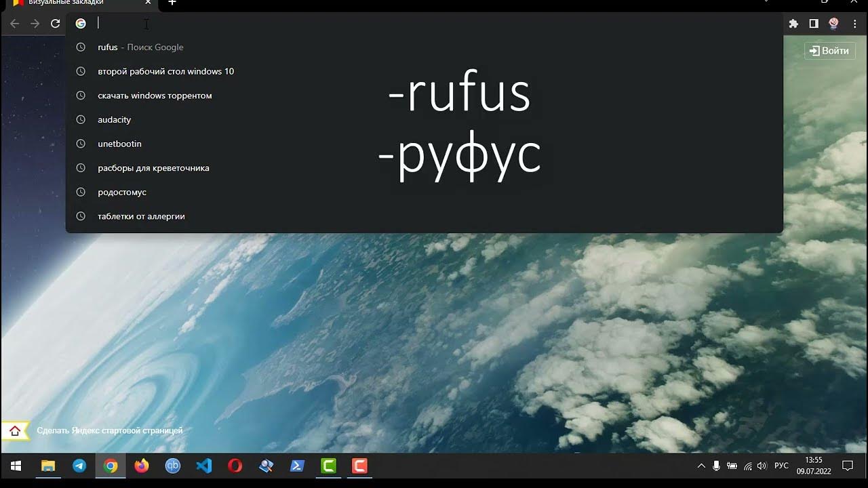Choose the 'rufus - Поиск Google' suggestion
Viewport: 868px width, 488px height.
coord(424,47)
